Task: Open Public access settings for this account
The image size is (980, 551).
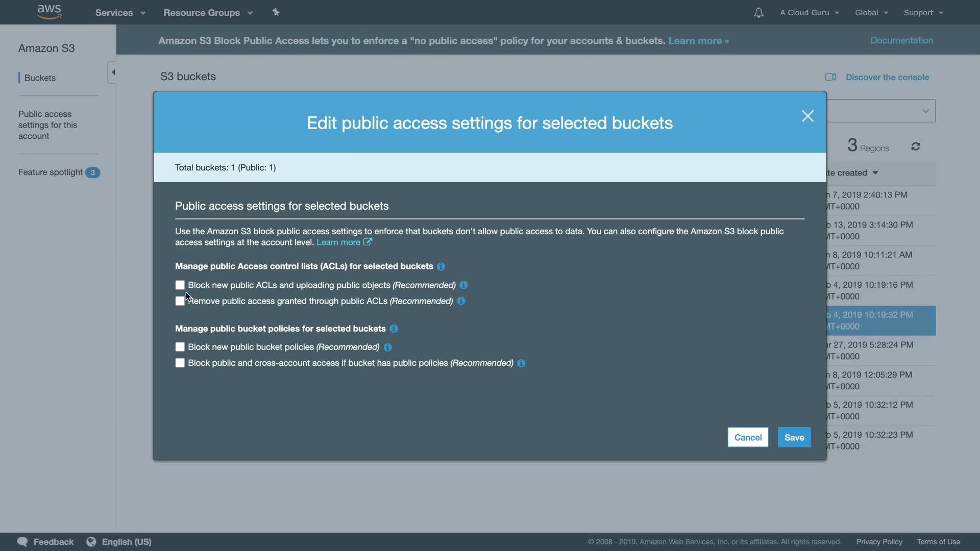Action: point(47,125)
